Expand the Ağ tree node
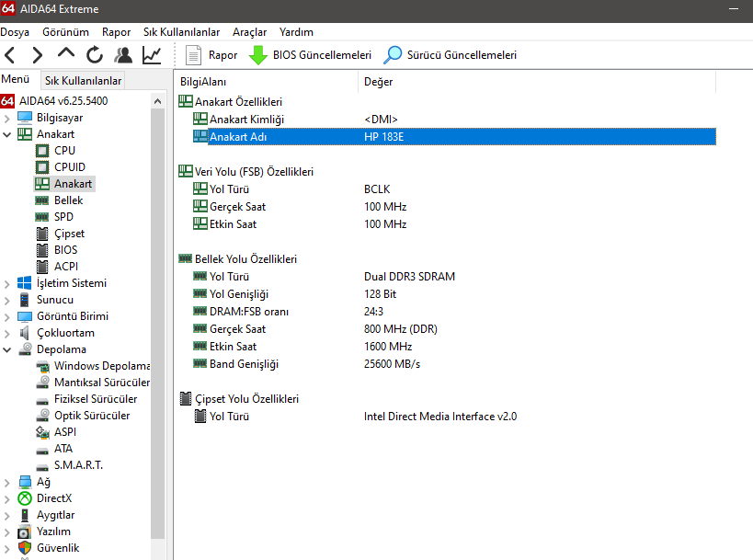The image size is (753, 560). coord(6,483)
